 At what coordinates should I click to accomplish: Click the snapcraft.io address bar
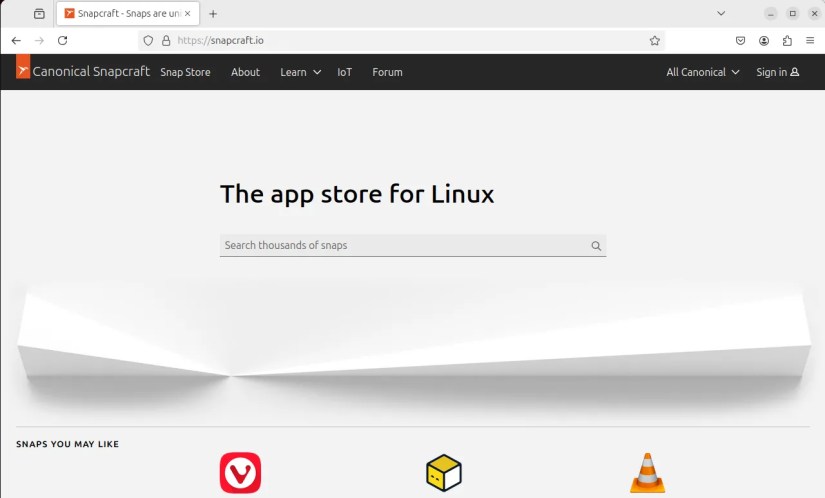400,40
